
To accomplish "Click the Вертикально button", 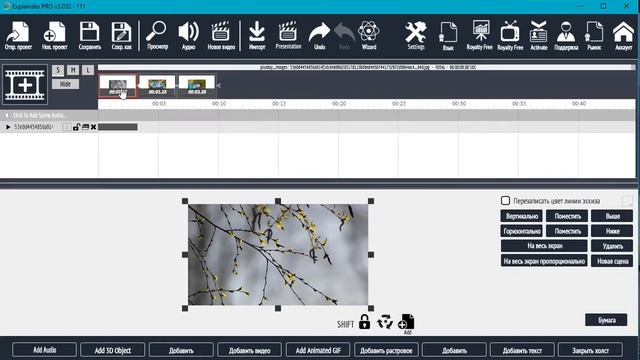I will tap(521, 216).
